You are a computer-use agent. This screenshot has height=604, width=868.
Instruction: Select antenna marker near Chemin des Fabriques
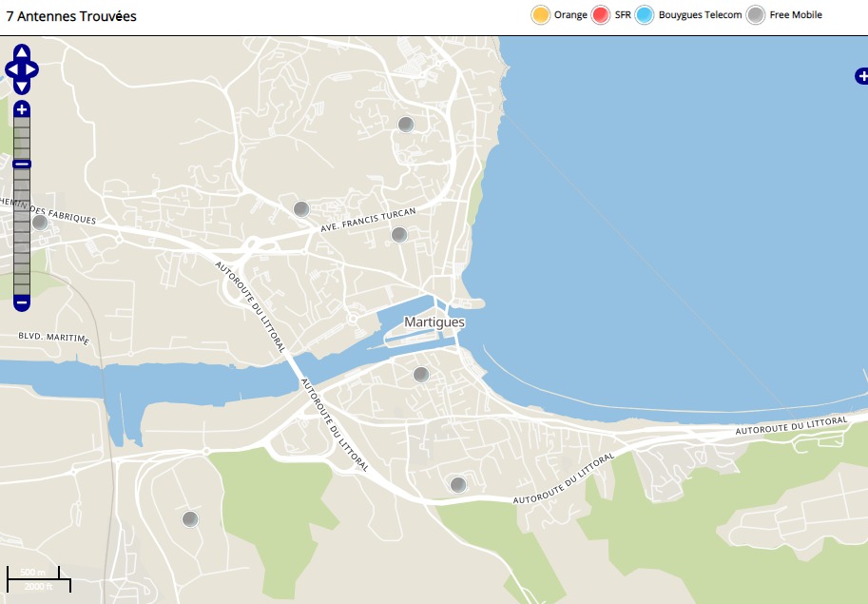40,223
